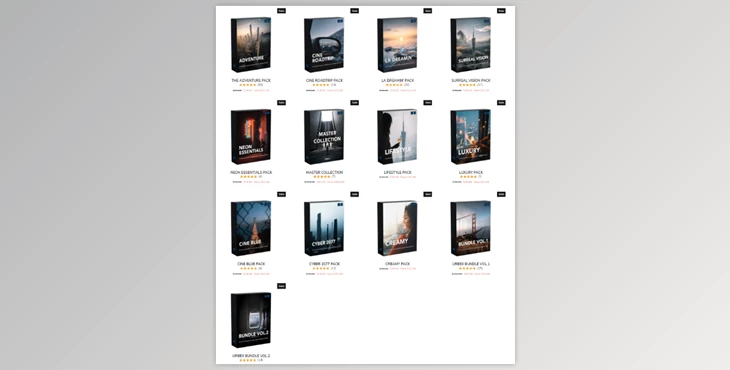Click the star rating under LA Dreamin' Pack
This screenshot has width=730, height=370.
(x=394, y=85)
